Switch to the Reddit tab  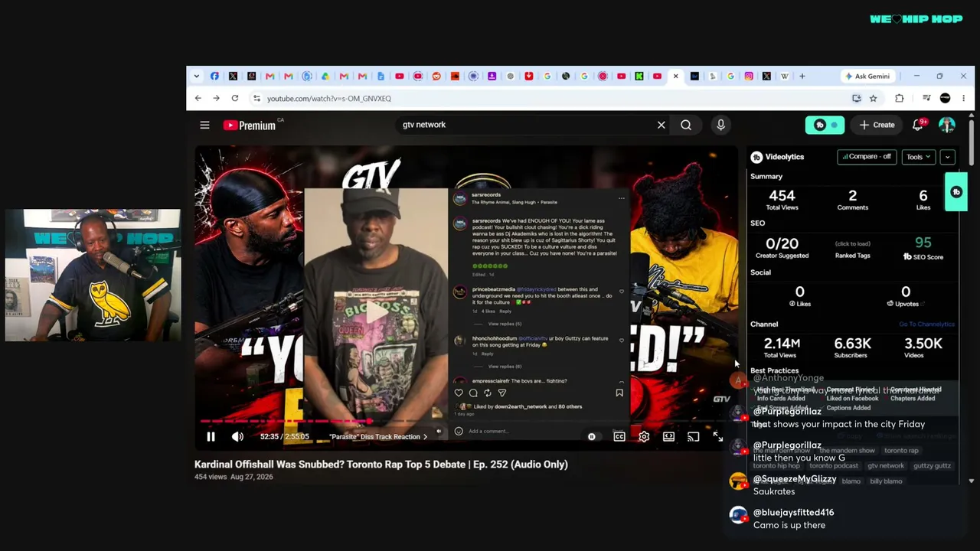tap(436, 76)
